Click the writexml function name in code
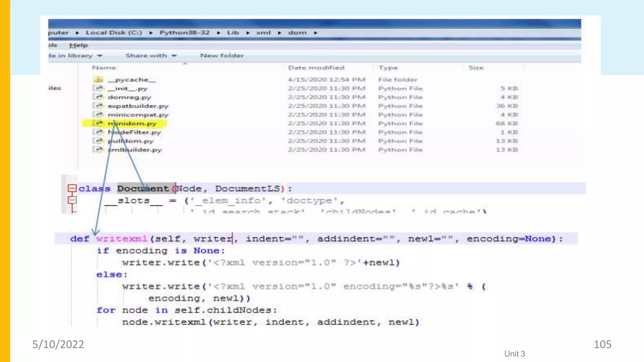The image size is (644, 362). point(122,239)
